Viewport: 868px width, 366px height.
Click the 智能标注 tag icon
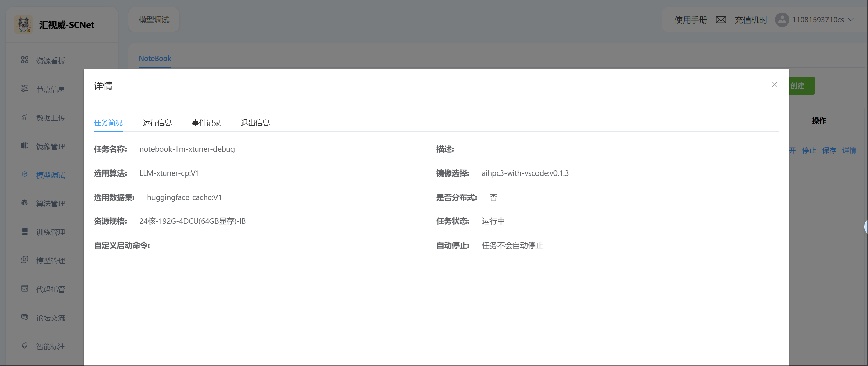[25, 346]
